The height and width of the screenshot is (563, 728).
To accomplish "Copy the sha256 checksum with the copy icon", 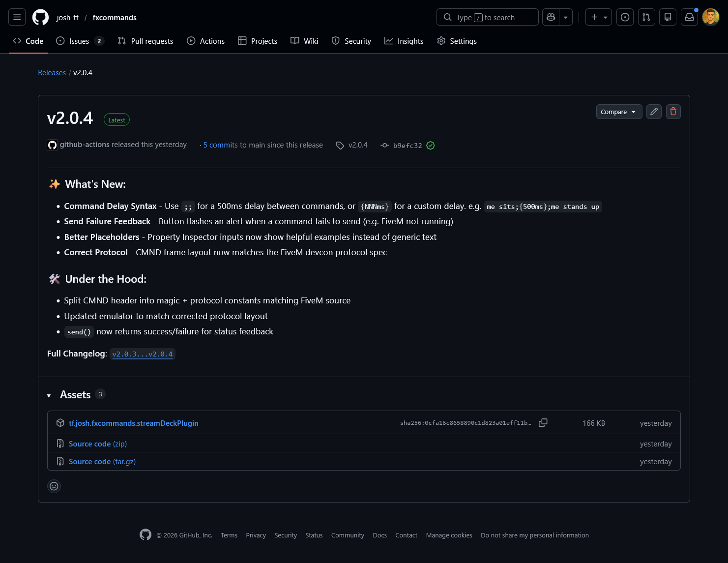I will (x=543, y=422).
